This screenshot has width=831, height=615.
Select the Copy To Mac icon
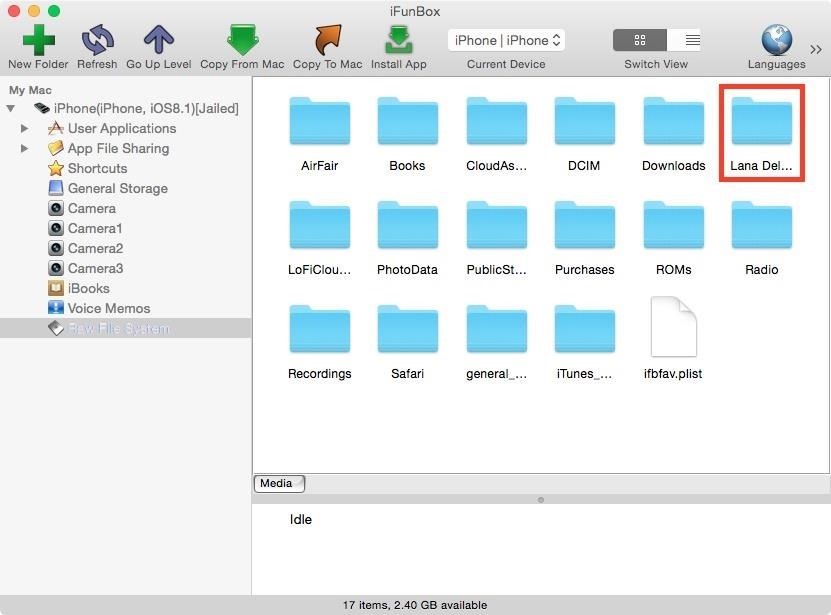[x=327, y=39]
